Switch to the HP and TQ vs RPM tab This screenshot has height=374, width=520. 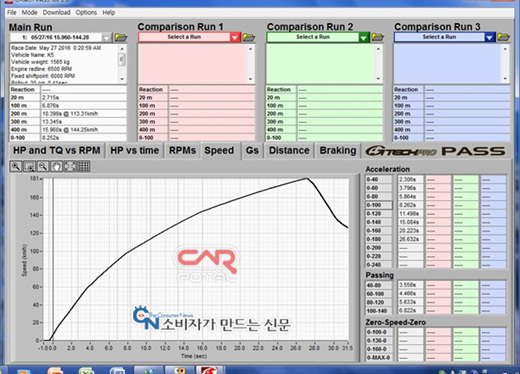click(x=56, y=151)
